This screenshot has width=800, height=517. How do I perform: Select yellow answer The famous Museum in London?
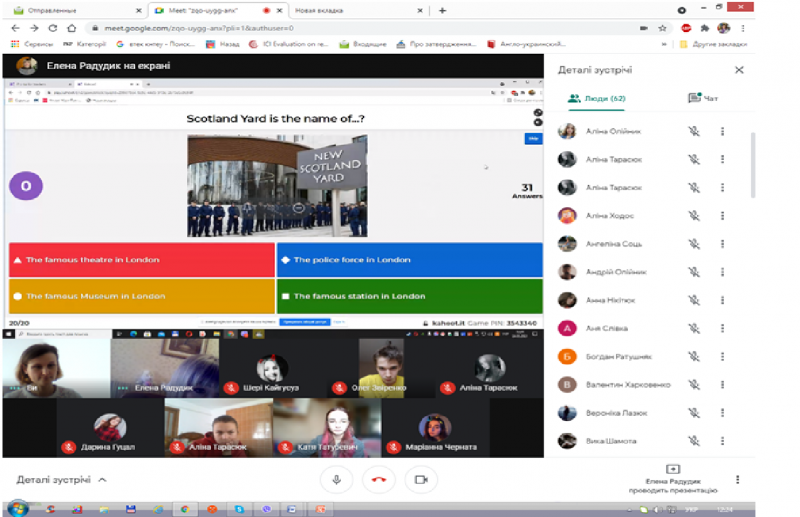(142, 296)
